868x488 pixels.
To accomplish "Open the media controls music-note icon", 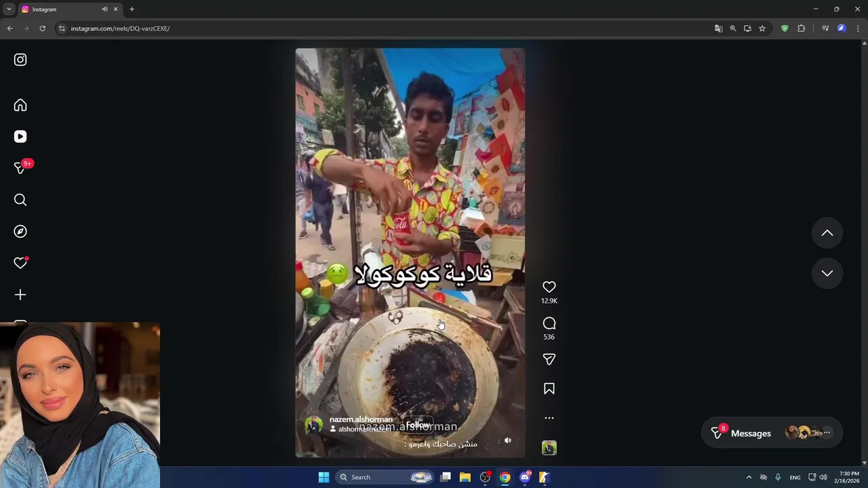I will click(825, 28).
